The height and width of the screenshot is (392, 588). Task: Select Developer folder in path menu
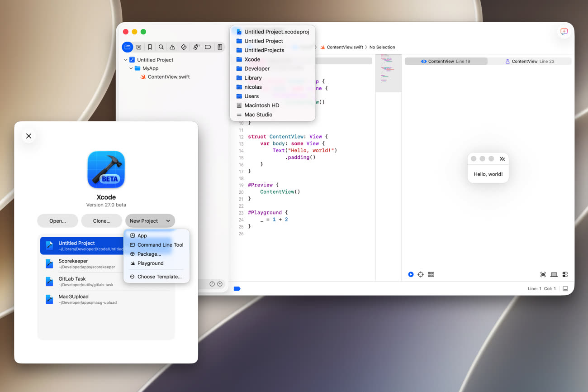(x=273, y=68)
